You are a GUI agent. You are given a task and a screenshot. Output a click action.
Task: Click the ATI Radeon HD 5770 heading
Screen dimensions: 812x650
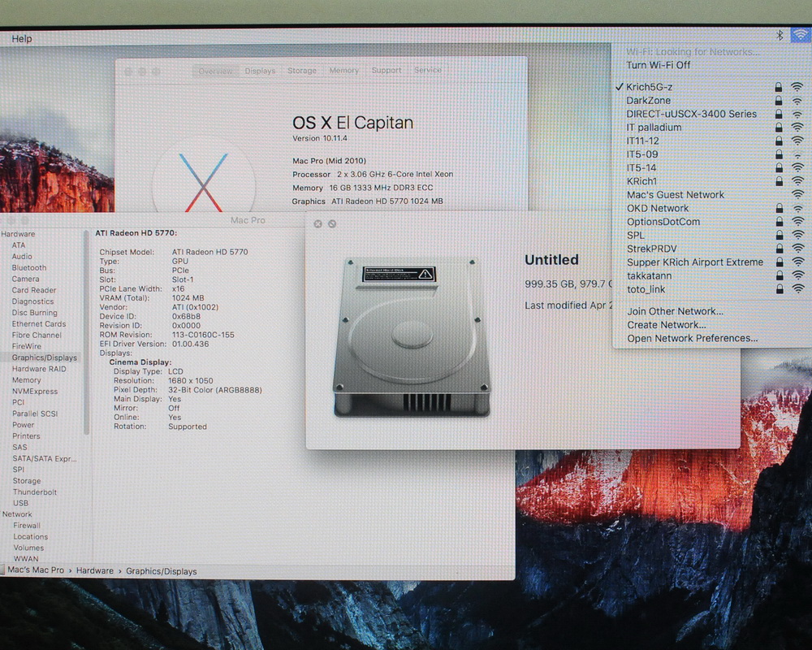(x=136, y=233)
